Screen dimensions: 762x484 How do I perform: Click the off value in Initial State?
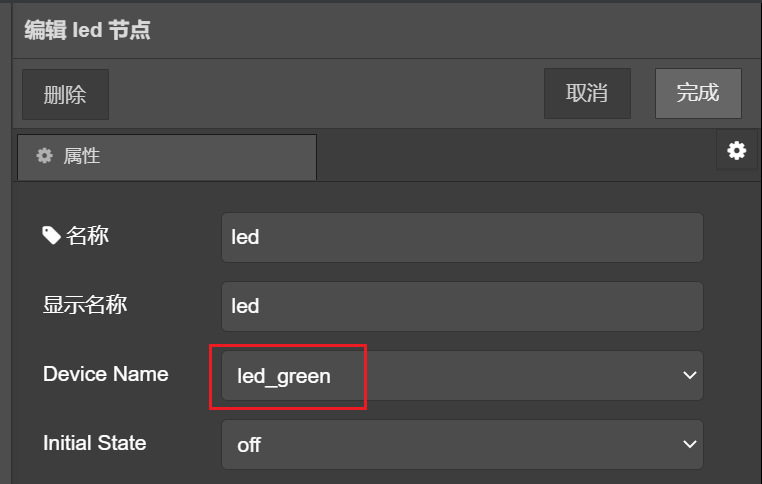click(x=249, y=445)
